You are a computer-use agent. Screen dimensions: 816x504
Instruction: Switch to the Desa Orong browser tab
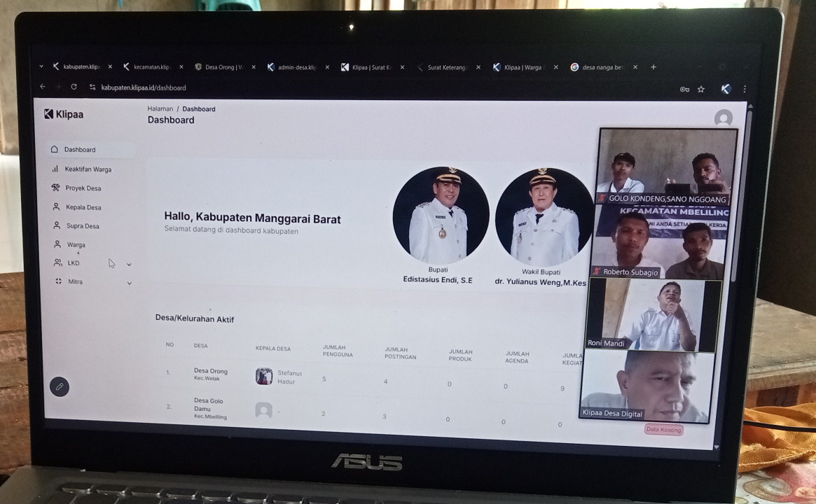click(x=223, y=67)
